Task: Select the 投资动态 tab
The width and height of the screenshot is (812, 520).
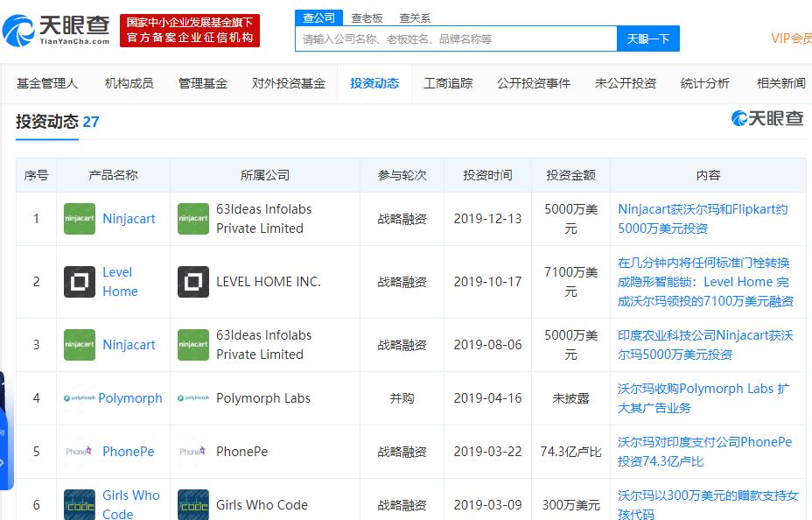Action: 374,83
